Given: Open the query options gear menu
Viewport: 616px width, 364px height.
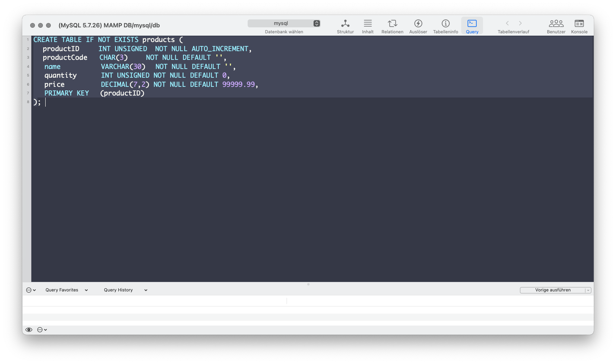Looking at the screenshot, I should click(31, 290).
